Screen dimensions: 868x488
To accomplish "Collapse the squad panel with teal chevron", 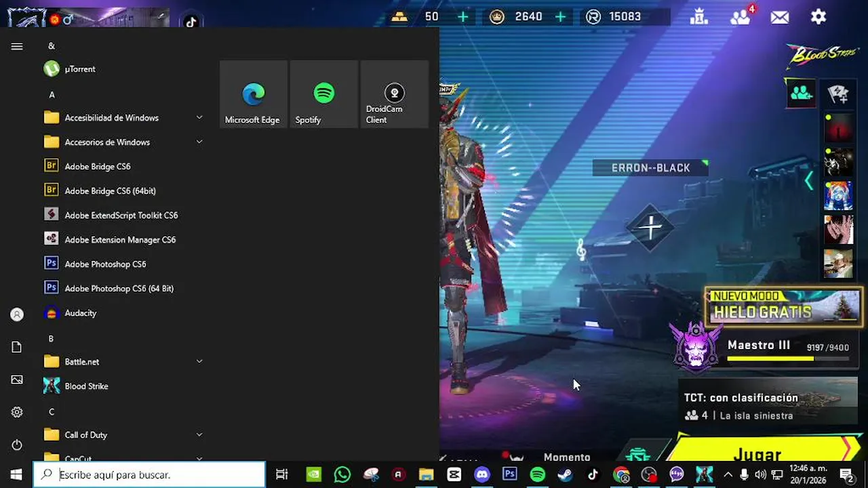I will pyautogui.click(x=808, y=181).
